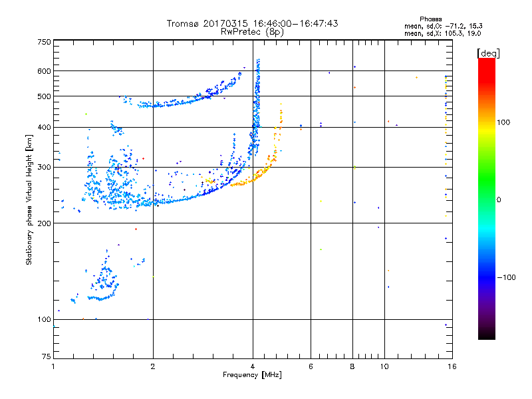Click the y-axis label '200'
This screenshot has width=532, height=399.
[44, 223]
